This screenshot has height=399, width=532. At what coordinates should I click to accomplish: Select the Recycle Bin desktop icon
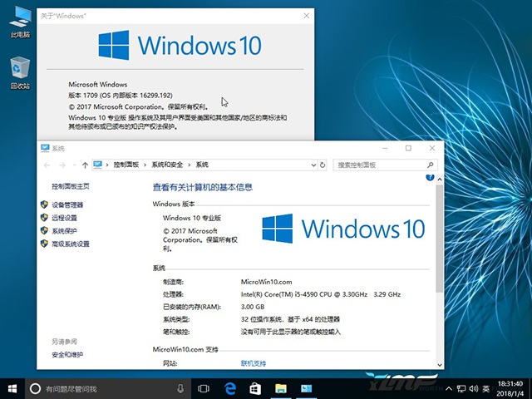[x=20, y=73]
